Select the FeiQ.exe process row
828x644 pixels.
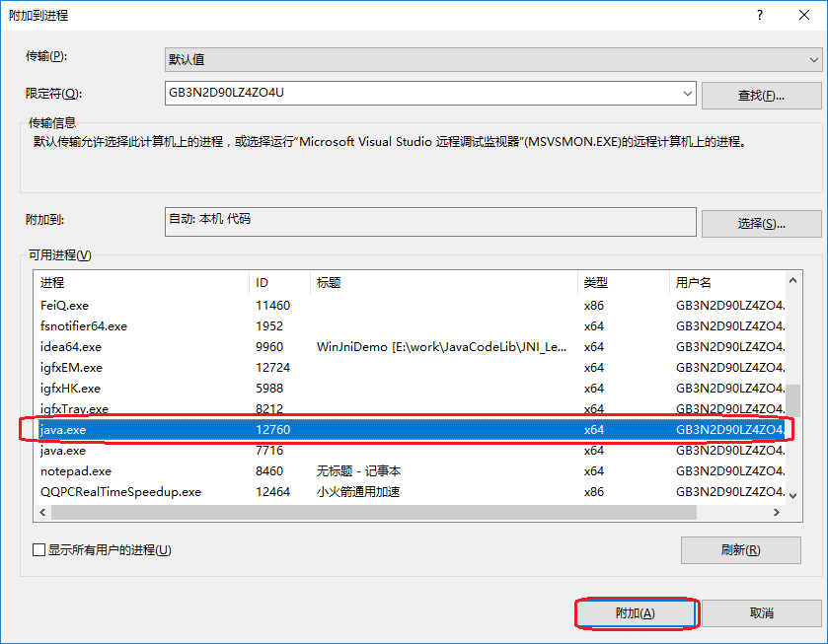(410, 305)
